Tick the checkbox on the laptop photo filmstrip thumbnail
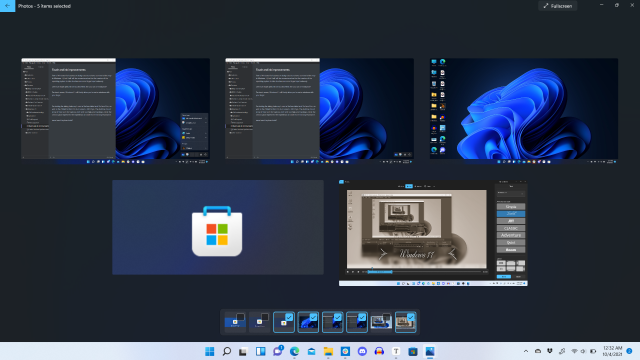 click(x=387, y=317)
